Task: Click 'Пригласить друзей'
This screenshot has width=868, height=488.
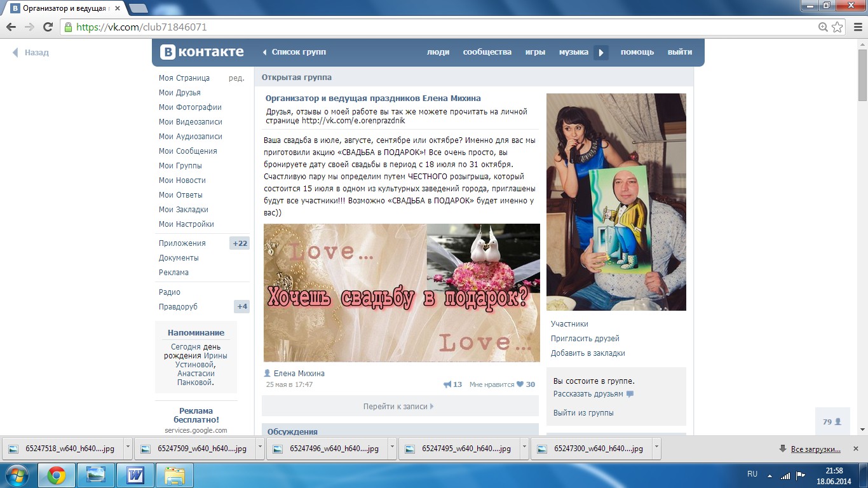Action: pyautogui.click(x=585, y=339)
